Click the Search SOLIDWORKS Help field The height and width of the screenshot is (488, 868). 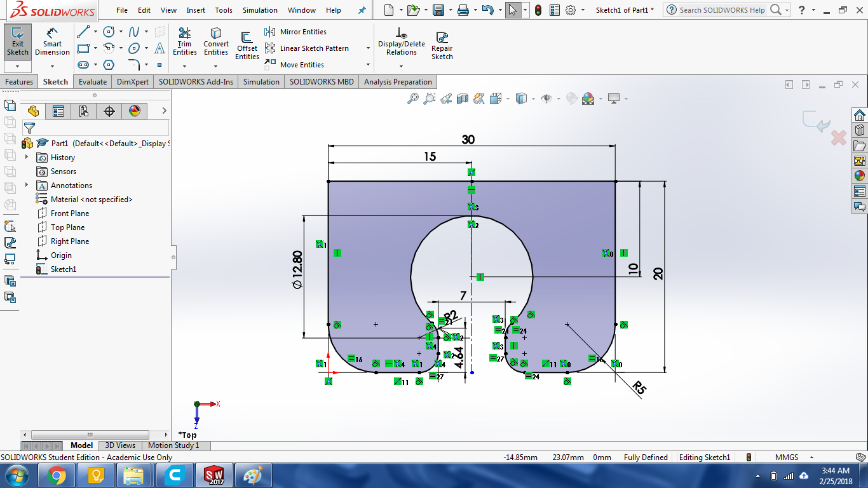724,10
